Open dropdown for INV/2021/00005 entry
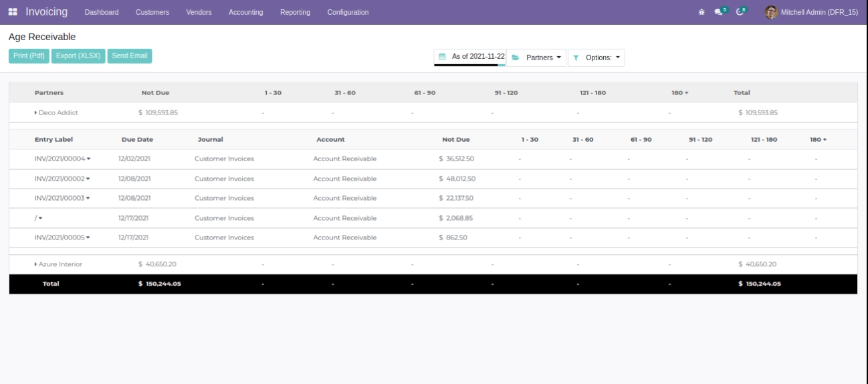 click(x=88, y=237)
